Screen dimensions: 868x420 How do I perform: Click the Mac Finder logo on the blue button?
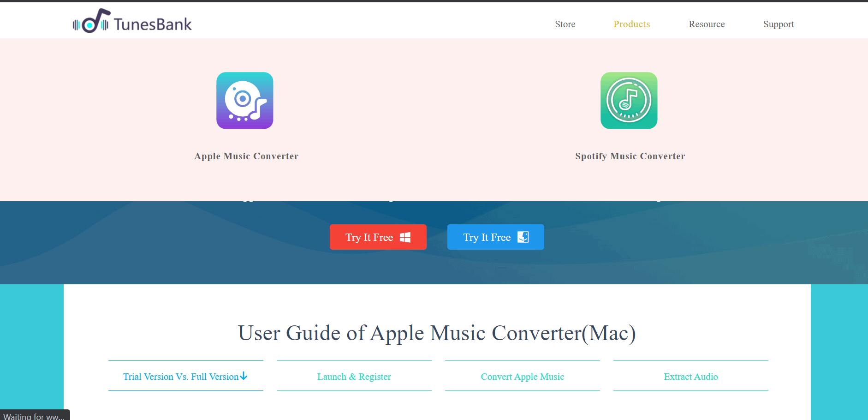(523, 237)
